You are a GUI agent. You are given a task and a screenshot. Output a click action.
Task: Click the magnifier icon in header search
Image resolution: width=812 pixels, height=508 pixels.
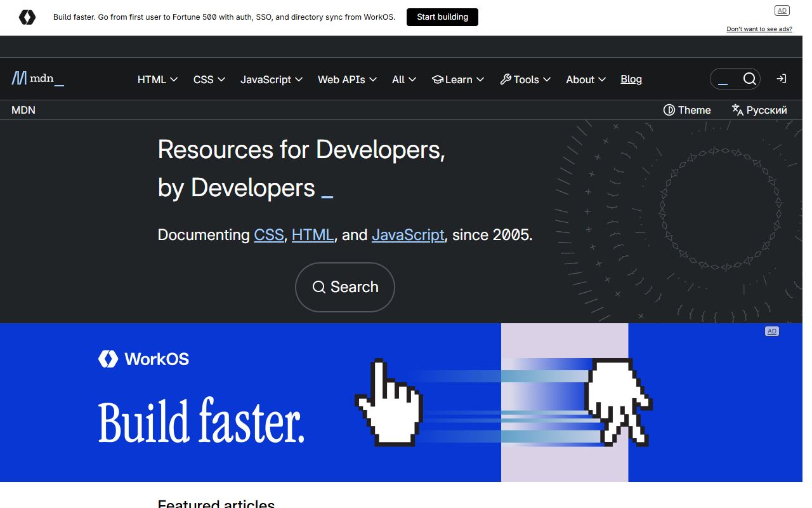(x=750, y=79)
